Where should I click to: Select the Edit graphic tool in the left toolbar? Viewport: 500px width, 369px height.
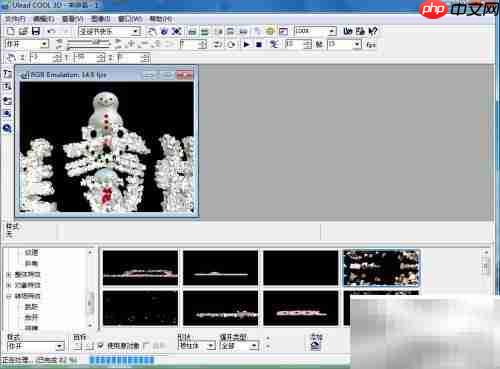[x=7, y=114]
